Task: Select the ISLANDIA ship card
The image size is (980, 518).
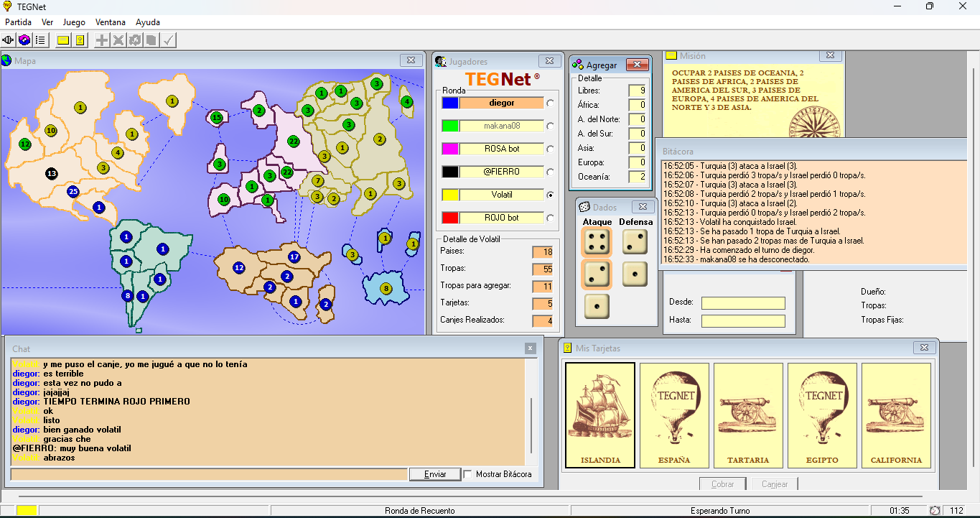Action: (600, 415)
